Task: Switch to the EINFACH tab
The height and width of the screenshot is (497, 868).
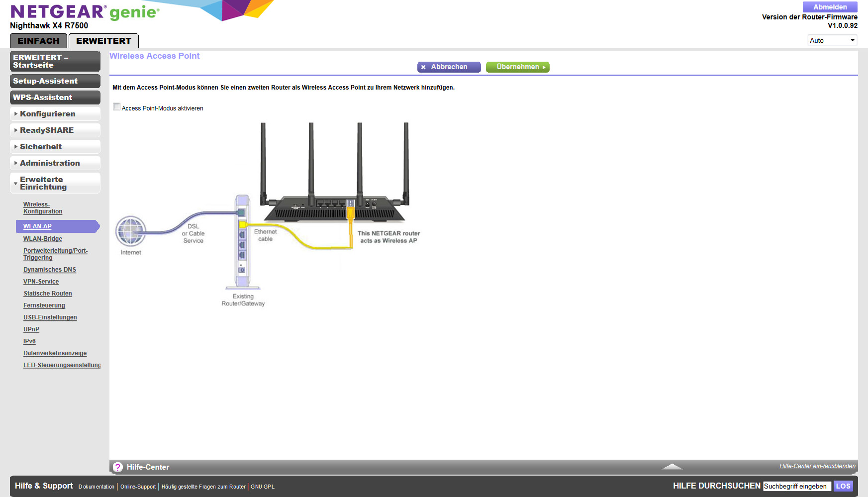Action: click(x=38, y=41)
